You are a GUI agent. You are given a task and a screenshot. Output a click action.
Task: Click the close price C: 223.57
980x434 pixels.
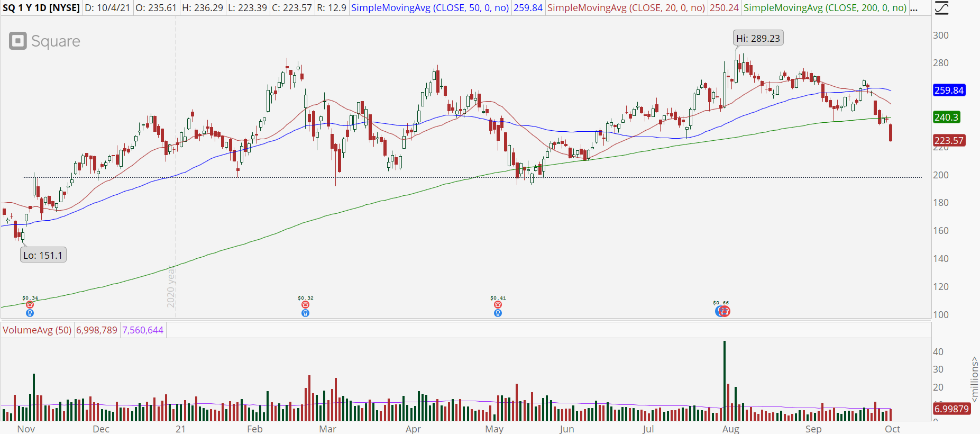292,8
